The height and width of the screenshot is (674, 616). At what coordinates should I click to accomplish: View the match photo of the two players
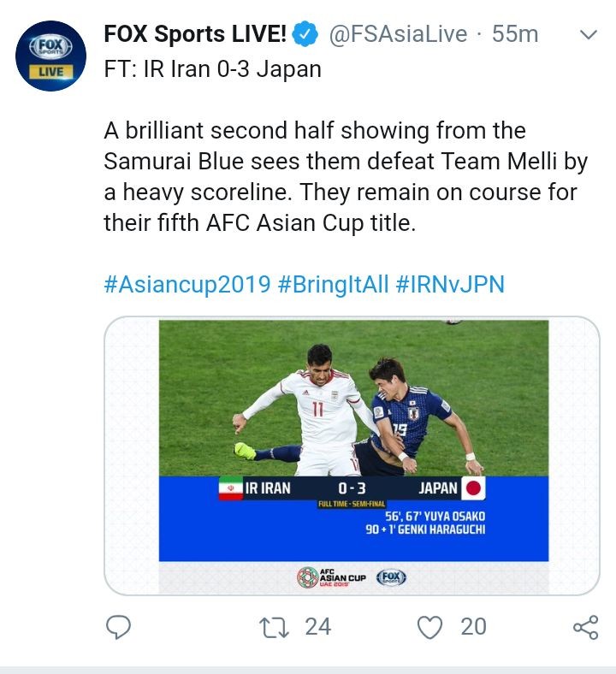(x=353, y=398)
